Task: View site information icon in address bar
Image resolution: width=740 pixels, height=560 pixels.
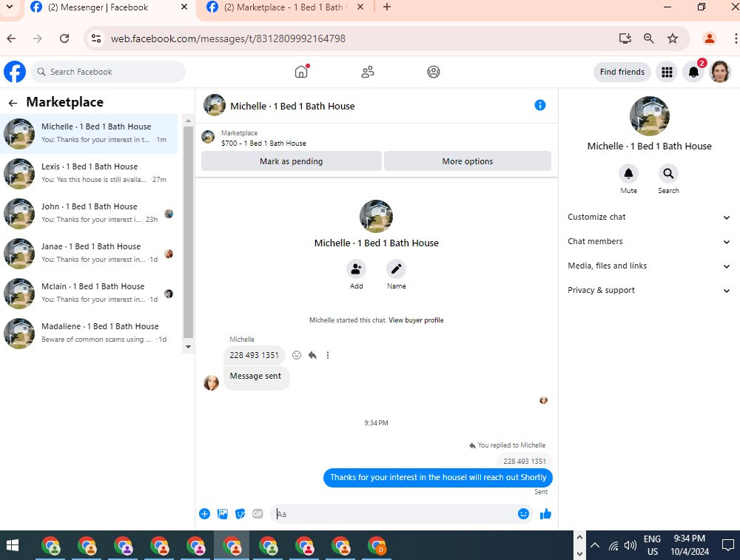Action: [96, 38]
